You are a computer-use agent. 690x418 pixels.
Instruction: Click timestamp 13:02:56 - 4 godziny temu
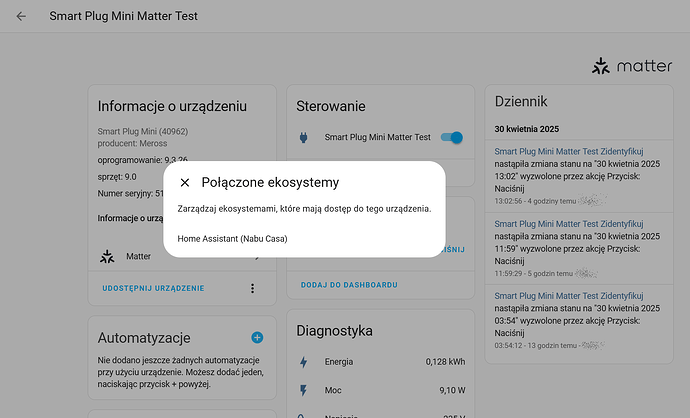(x=535, y=201)
